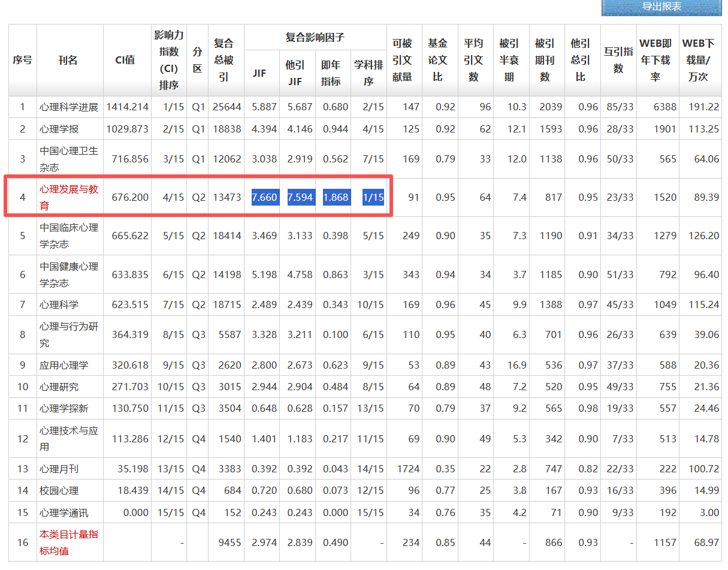728x570 pixels.
Task: Open the 心理技术与应用 journal link
Action: click(69, 439)
